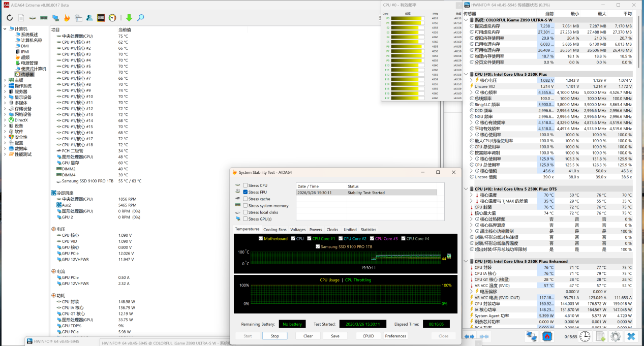
Task: Click the magnifier search icon in AIDA64
Action: [140, 18]
